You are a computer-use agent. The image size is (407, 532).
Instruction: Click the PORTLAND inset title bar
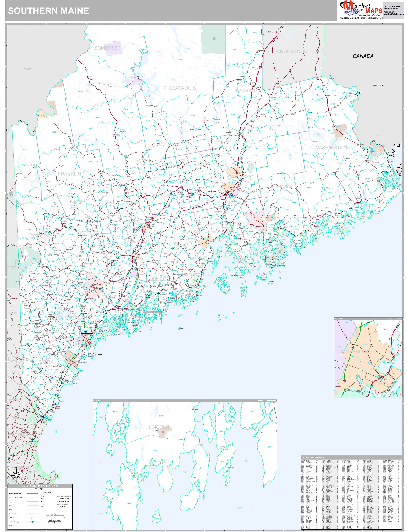pos(368,319)
